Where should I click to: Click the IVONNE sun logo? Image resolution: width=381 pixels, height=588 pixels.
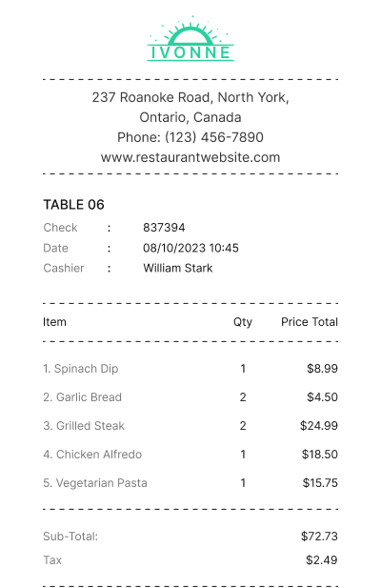[190, 38]
